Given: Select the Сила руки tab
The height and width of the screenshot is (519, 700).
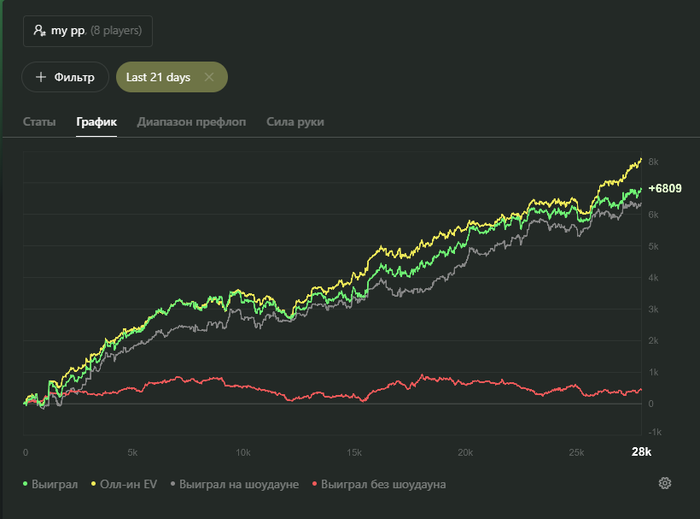Looking at the screenshot, I should click(x=295, y=122).
